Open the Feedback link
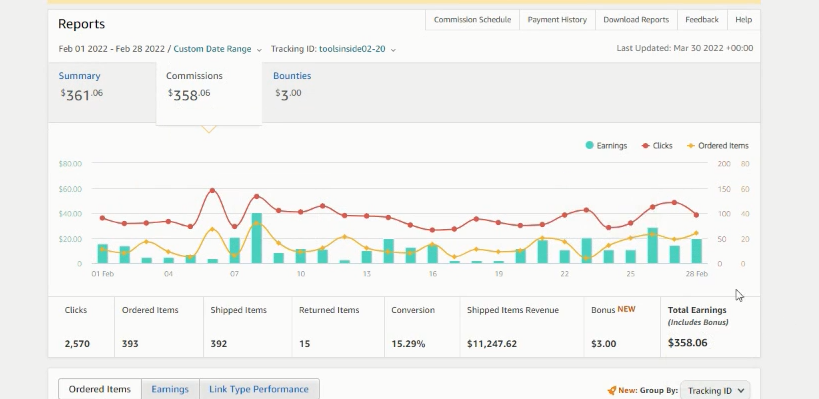The height and width of the screenshot is (399, 819). [x=702, y=20]
